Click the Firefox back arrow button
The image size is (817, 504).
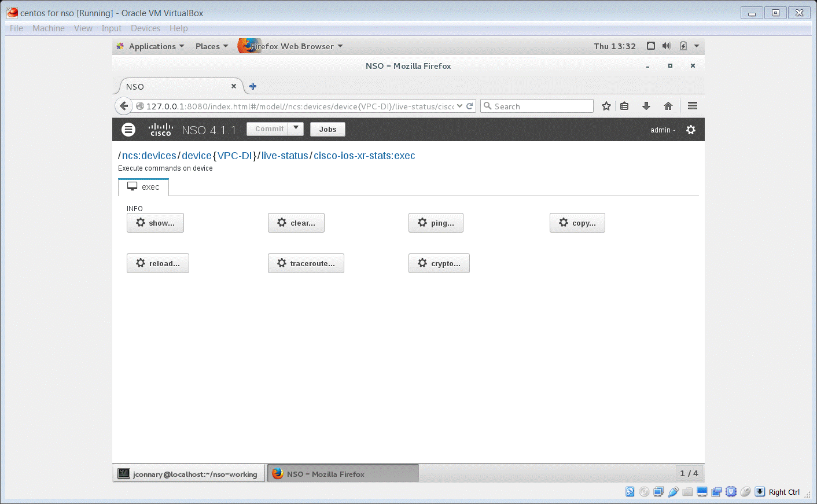click(x=123, y=106)
